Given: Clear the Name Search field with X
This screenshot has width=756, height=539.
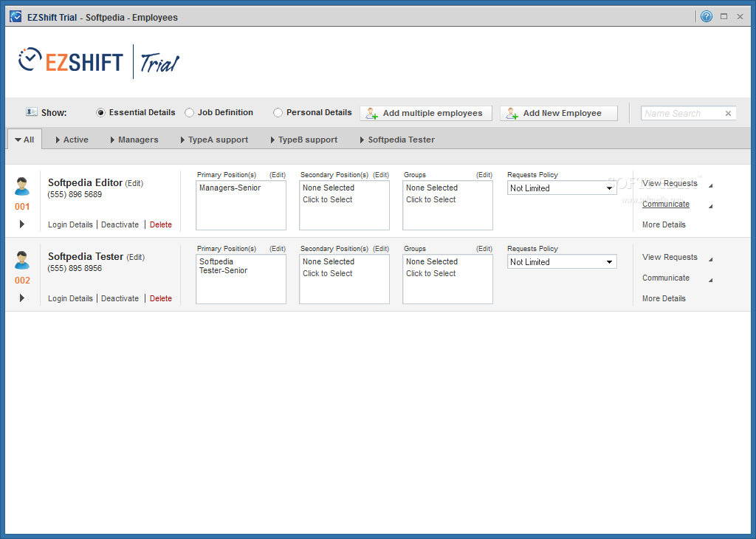Looking at the screenshot, I should 728,113.
